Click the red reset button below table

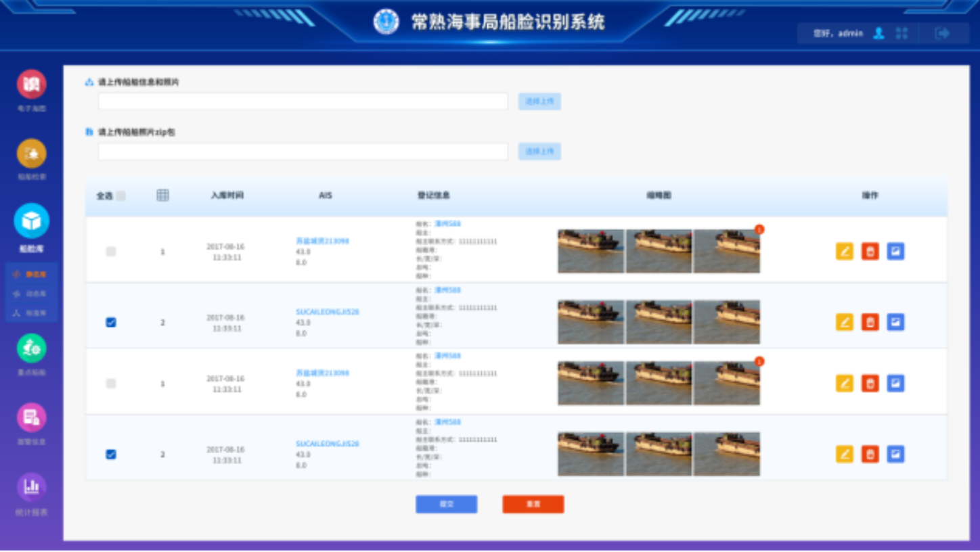coord(533,504)
